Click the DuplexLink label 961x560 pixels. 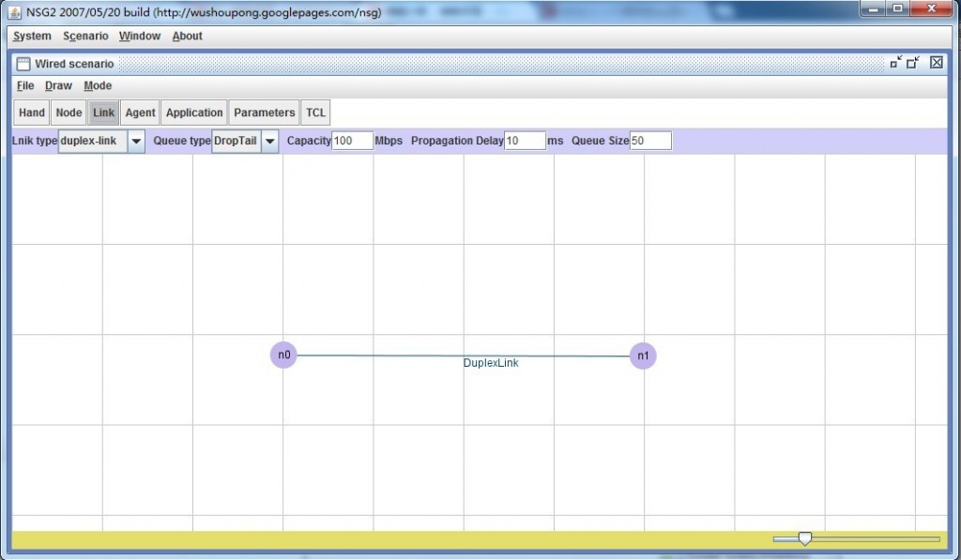click(491, 363)
